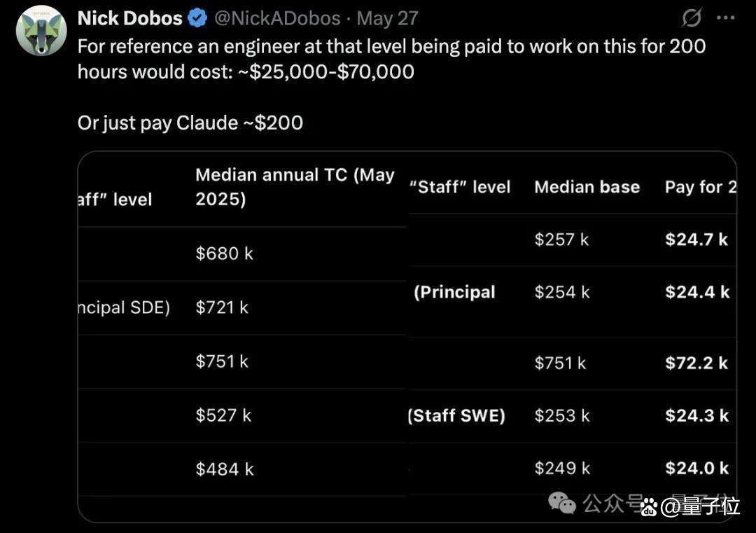Open the @NickADobos handle link
756x533 pixels.
tap(277, 18)
